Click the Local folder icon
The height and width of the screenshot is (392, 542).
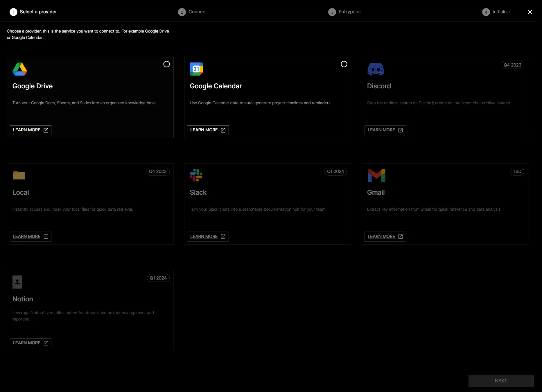pos(19,175)
